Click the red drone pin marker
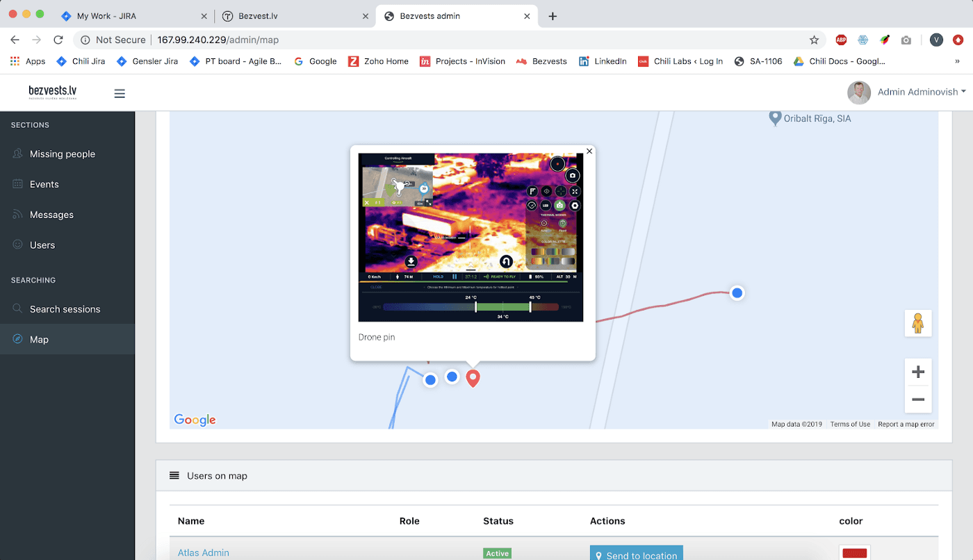Screen dimensions: 973x560 pyautogui.click(x=473, y=378)
